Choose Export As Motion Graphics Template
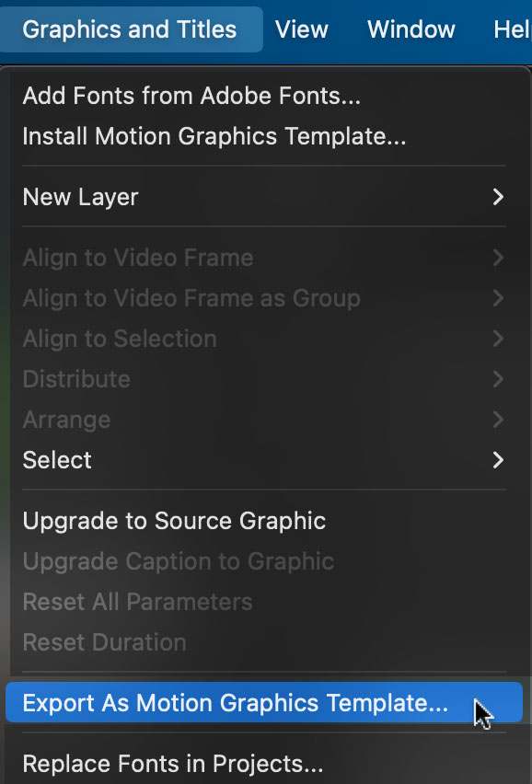Screen dimensions: 532x784 264,702
